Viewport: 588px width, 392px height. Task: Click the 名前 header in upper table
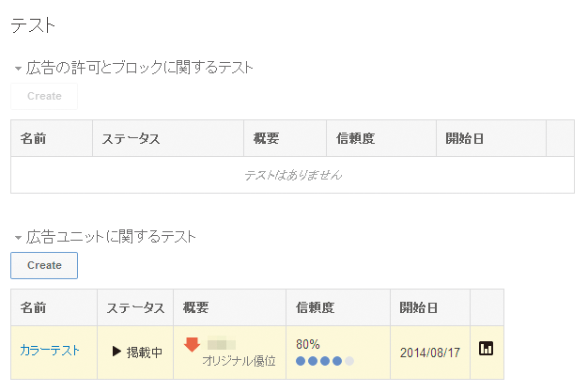coord(33,138)
